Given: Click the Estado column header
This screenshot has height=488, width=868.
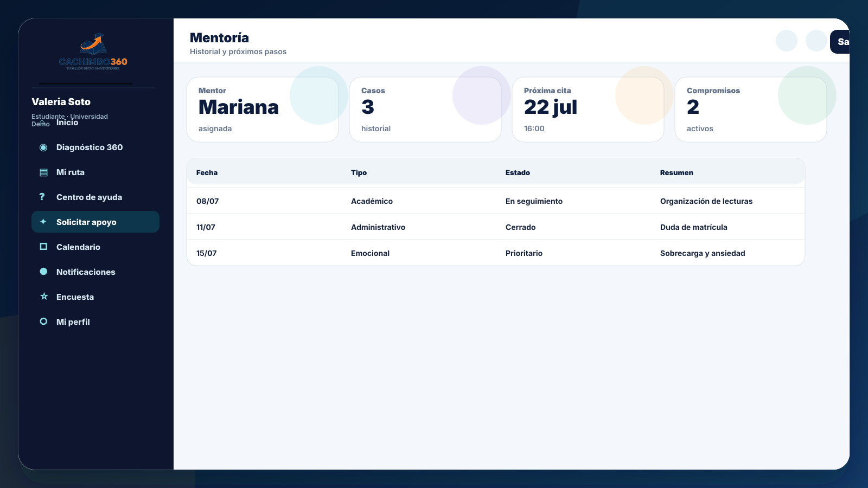Looking at the screenshot, I should (518, 172).
